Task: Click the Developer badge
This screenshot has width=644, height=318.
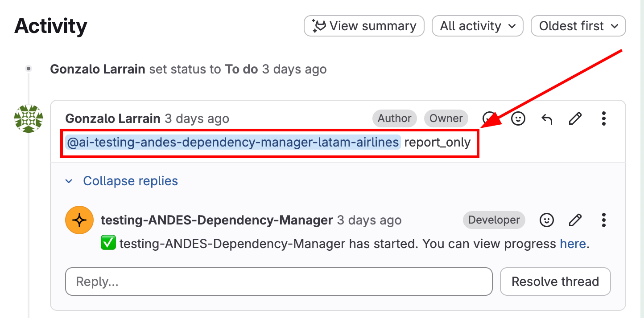Action: pos(494,220)
